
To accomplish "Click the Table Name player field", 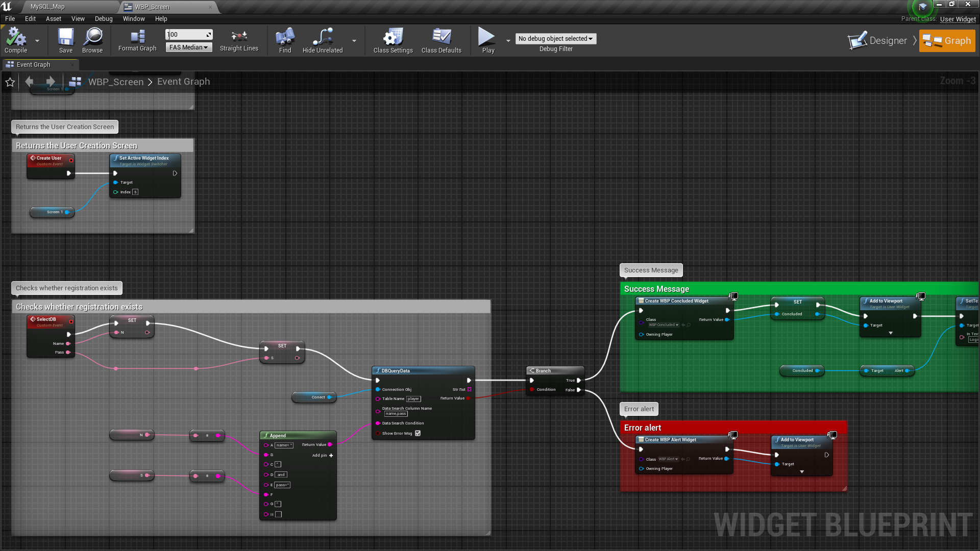I will point(413,399).
